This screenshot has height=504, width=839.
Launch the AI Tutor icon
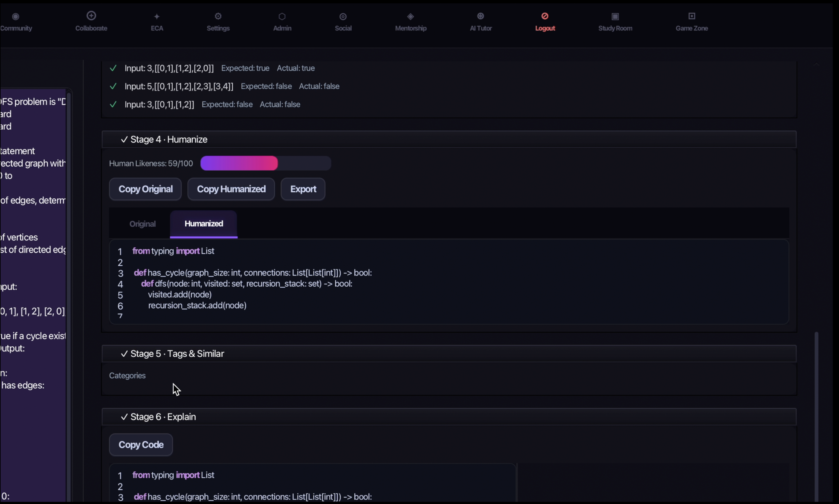point(481,16)
